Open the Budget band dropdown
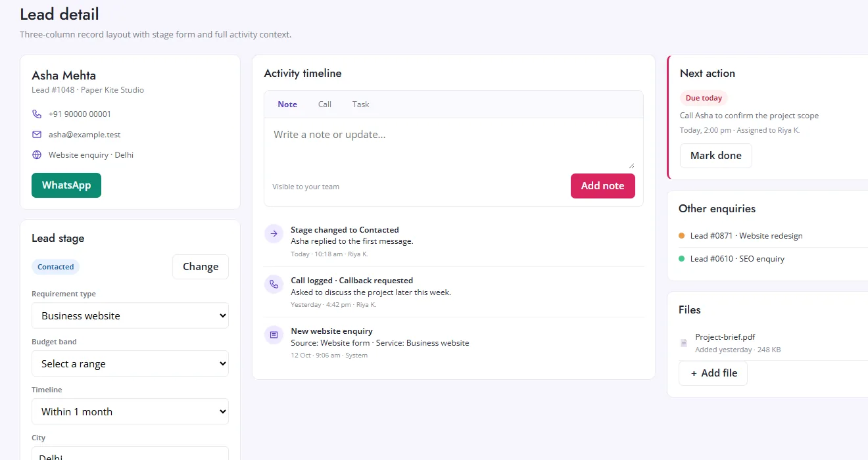 pos(130,363)
